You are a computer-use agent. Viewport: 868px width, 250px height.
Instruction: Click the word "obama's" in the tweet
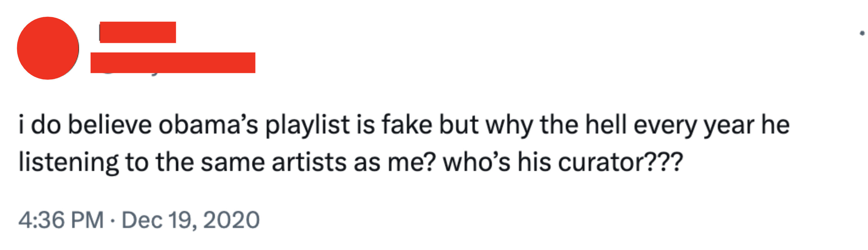tap(208, 125)
